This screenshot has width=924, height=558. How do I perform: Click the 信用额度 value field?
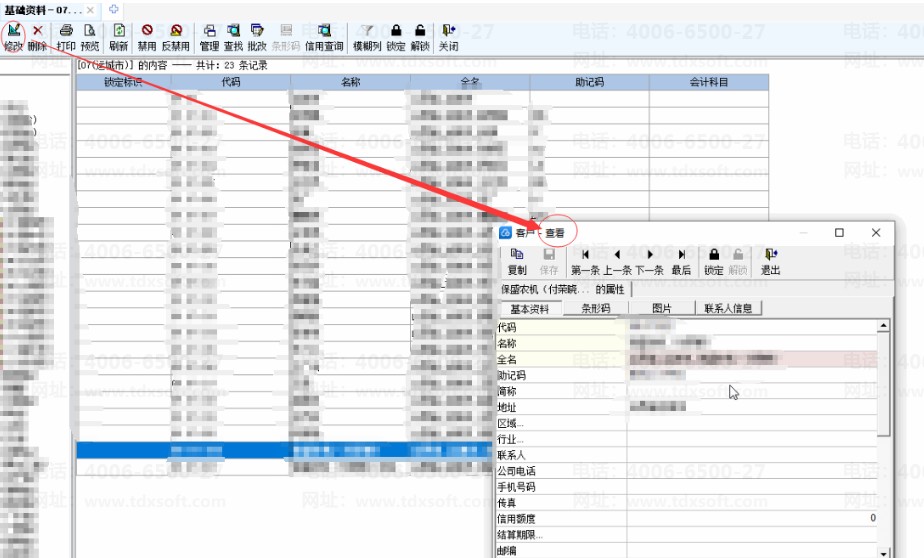click(x=752, y=518)
